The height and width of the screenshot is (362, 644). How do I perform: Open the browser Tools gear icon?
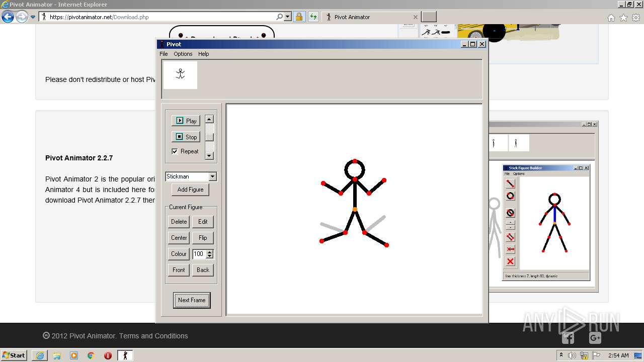pyautogui.click(x=636, y=18)
